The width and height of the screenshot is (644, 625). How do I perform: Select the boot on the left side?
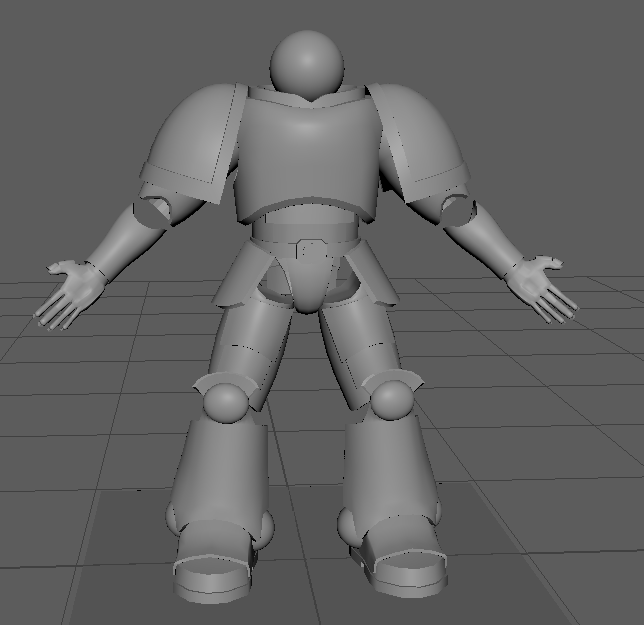click(214, 561)
